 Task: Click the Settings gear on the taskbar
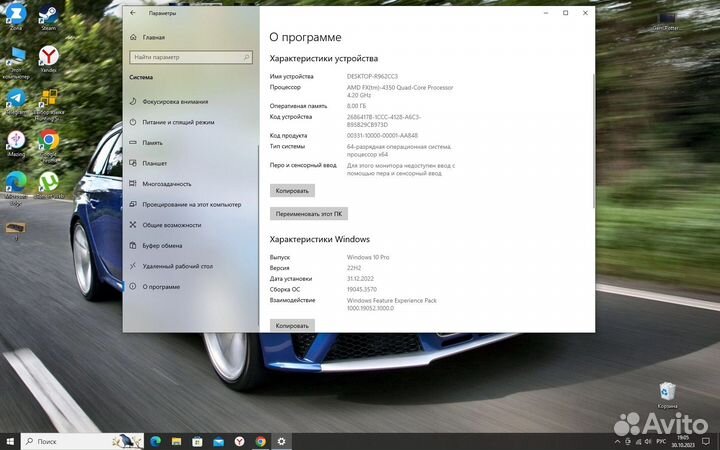[x=281, y=441]
